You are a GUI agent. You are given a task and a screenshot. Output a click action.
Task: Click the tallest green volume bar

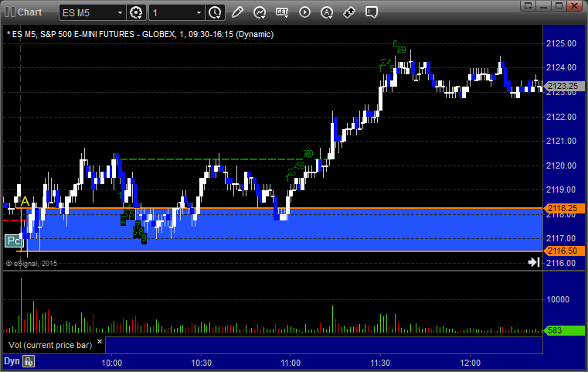pyautogui.click(x=21, y=305)
